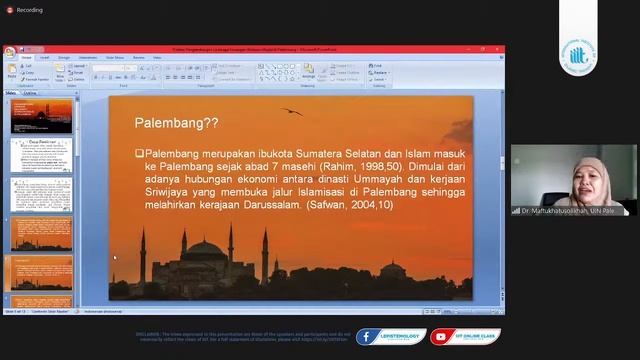
Task: Open the font name combo box
Action: [108, 68]
